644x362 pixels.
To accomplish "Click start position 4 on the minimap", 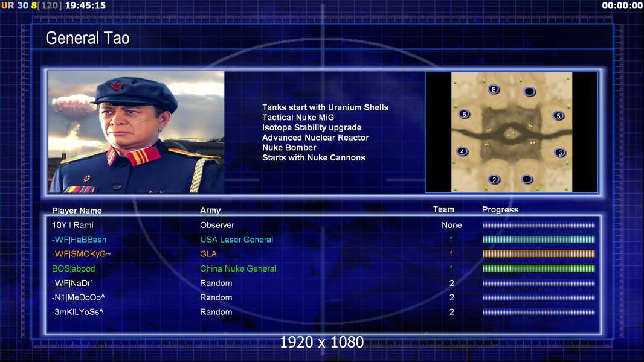I will point(462,151).
